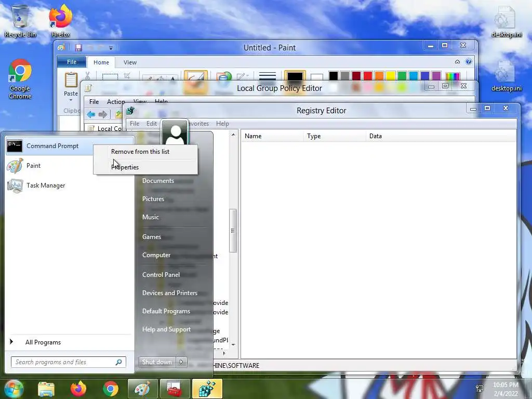
Task: Click the Search programs and files box
Action: click(68, 362)
